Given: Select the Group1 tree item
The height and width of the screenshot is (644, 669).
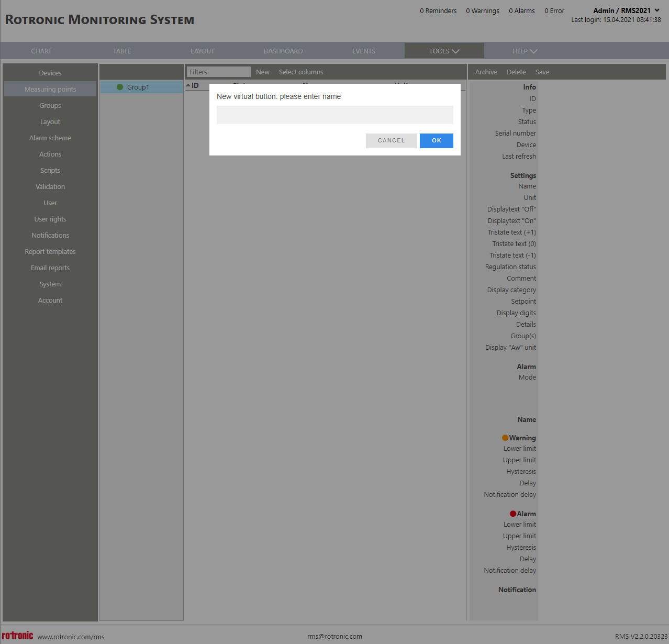Looking at the screenshot, I should click(x=141, y=87).
